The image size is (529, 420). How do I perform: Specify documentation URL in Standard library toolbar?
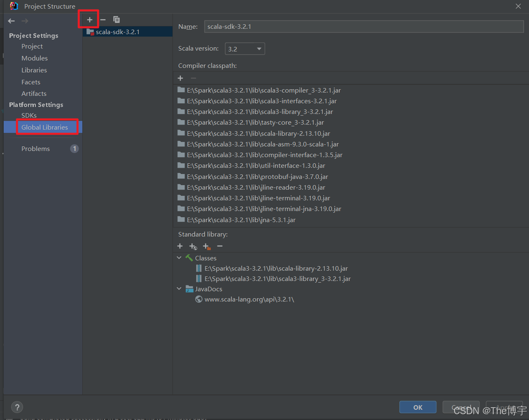(193, 246)
